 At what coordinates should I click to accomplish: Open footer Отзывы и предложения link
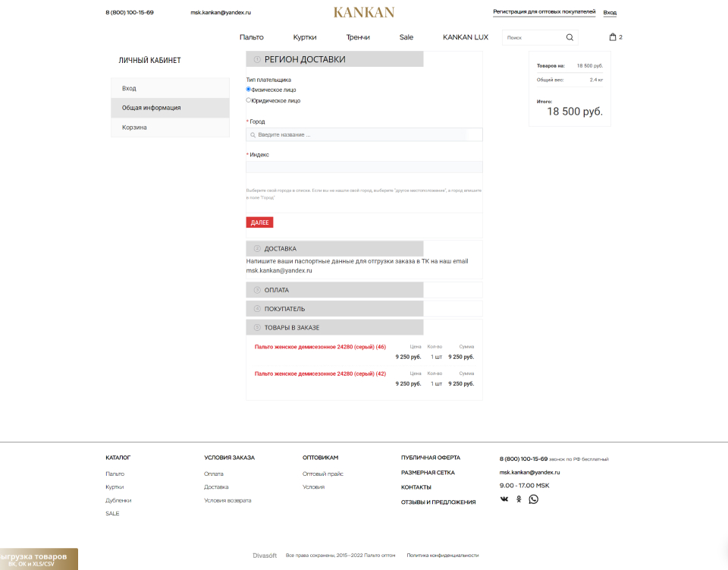(438, 502)
